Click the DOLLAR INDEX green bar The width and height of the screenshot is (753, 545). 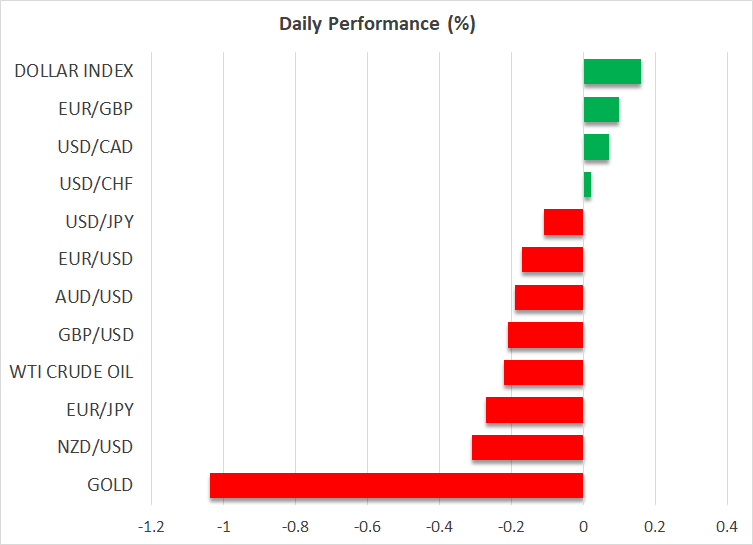(612, 72)
